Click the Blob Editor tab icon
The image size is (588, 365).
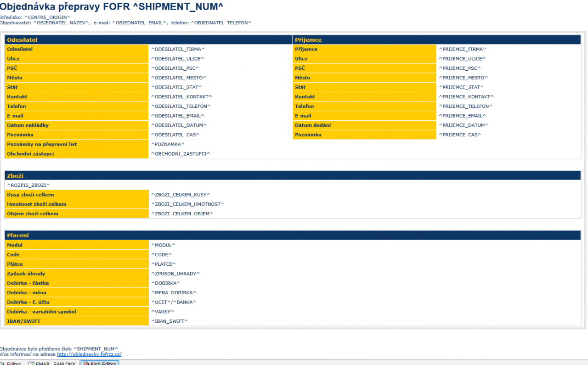86,363
